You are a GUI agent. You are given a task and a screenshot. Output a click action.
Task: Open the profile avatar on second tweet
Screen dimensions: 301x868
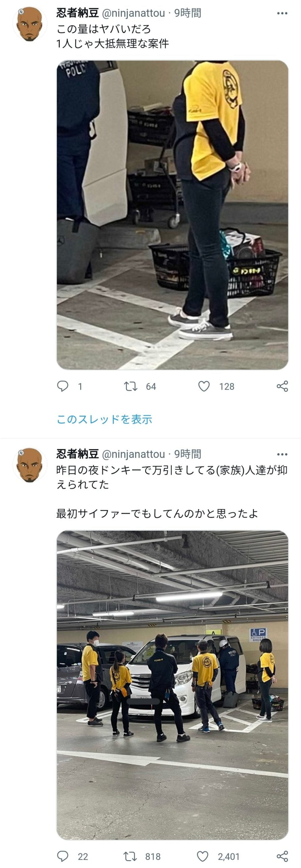[x=30, y=465]
